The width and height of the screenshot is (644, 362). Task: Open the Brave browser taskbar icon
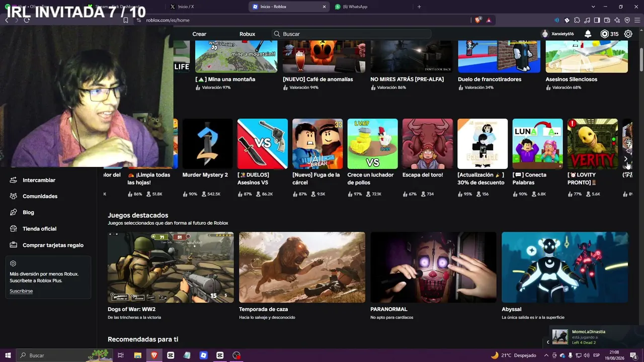[x=154, y=355]
